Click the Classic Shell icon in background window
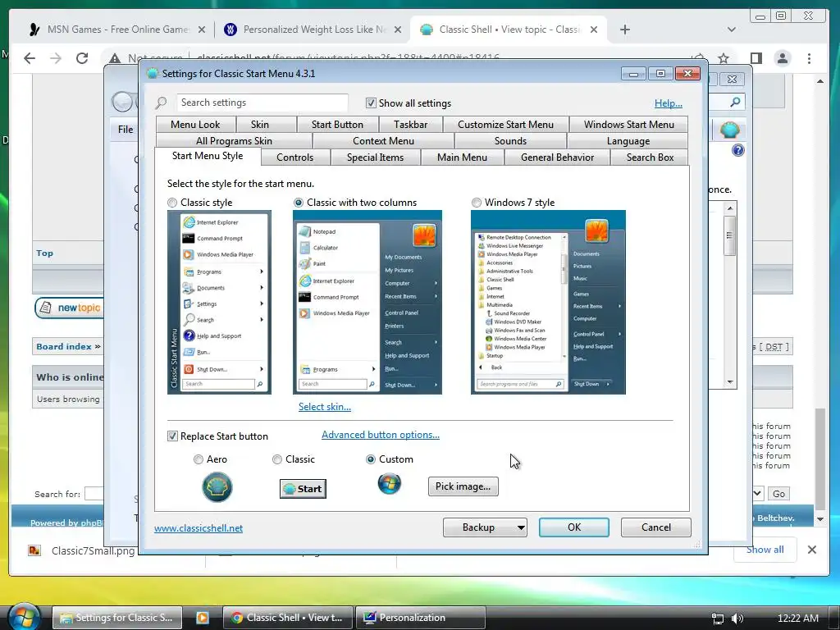This screenshot has width=840, height=630. pos(729,130)
